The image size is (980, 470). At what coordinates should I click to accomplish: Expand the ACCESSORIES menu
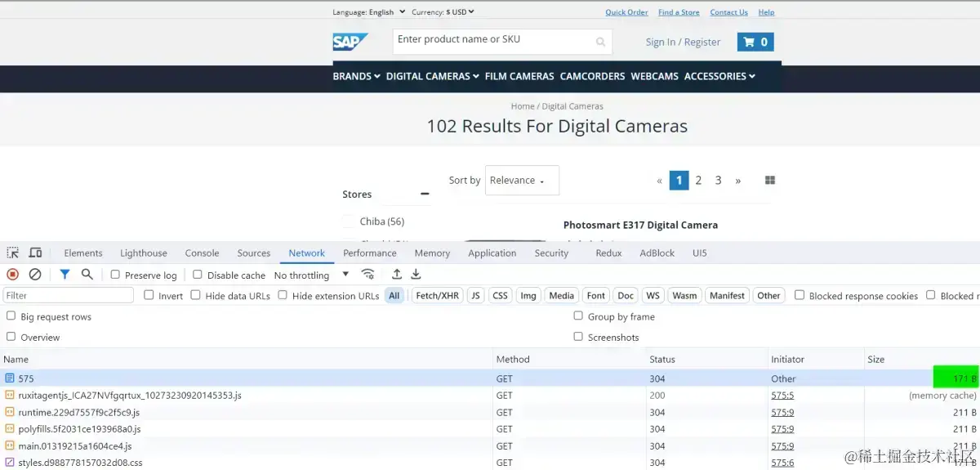[x=719, y=76]
